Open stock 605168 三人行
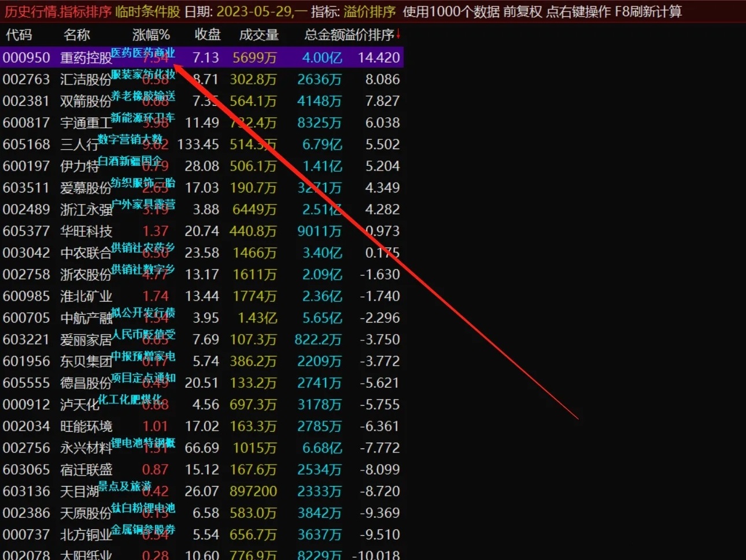 pyautogui.click(x=201, y=144)
